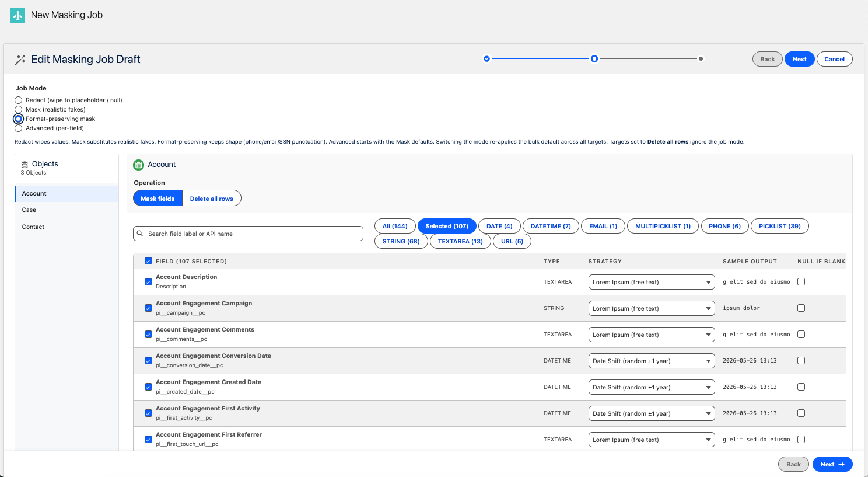Select Redact (wipe to placeholder / null) mode

19,100
